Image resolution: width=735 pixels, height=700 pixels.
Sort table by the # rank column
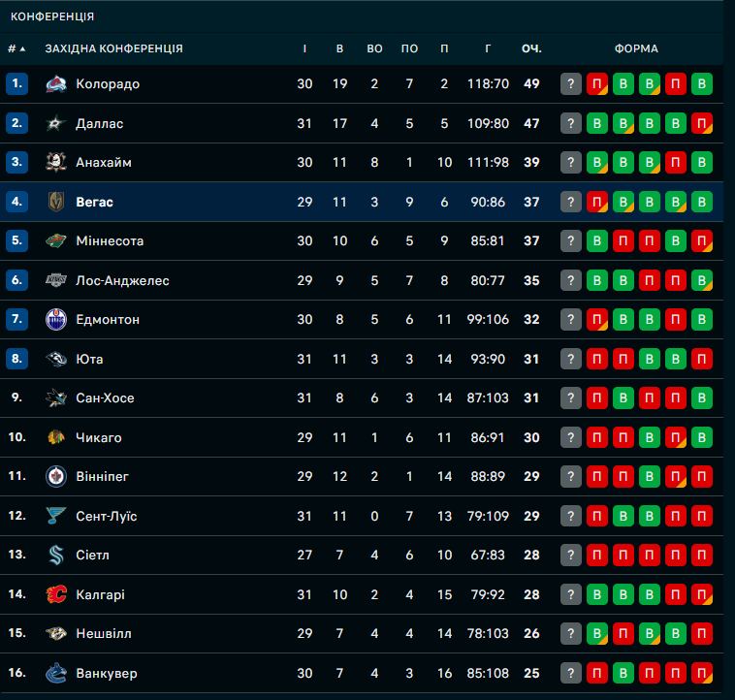tap(16, 48)
